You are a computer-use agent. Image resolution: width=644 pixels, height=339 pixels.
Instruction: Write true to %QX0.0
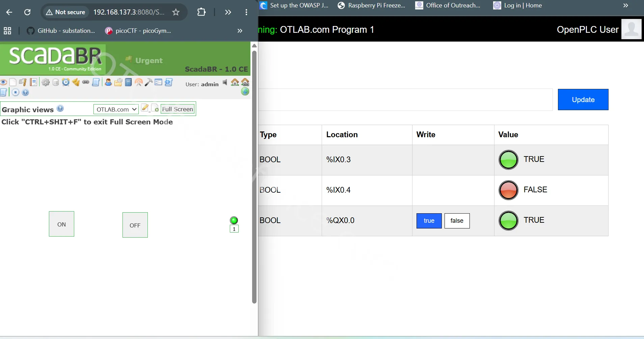click(429, 221)
